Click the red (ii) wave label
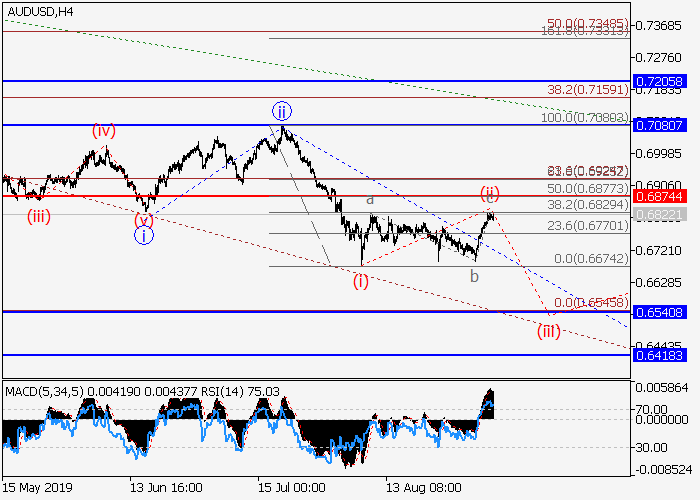Viewport: 700px width, 500px height. tap(490, 192)
